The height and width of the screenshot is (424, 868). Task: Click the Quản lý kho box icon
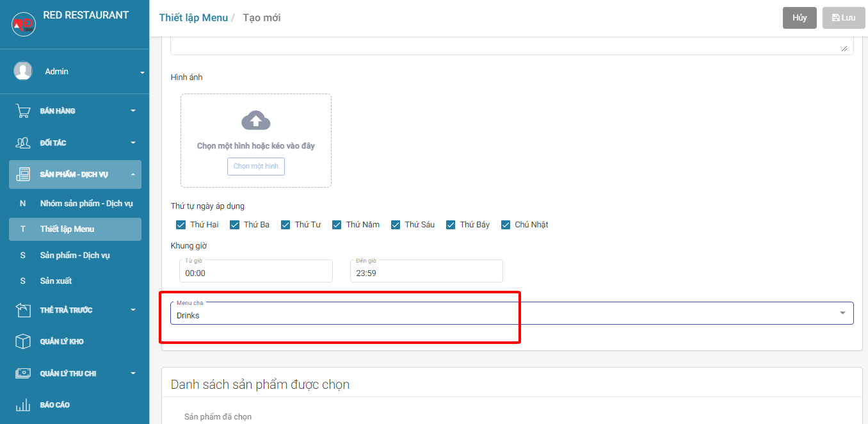click(x=23, y=341)
